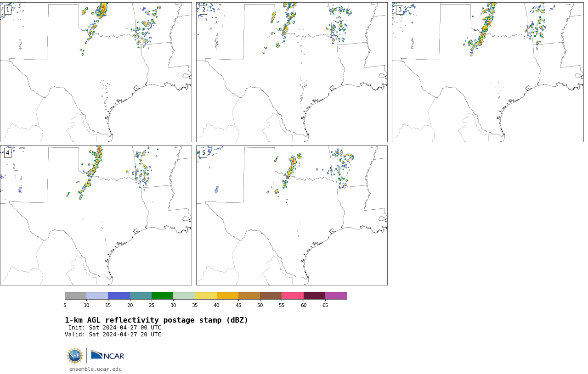Image resolution: width=588 pixels, height=374 pixels.
Task: Select the teal 20-25 dBZ swatch
Action: click(141, 296)
